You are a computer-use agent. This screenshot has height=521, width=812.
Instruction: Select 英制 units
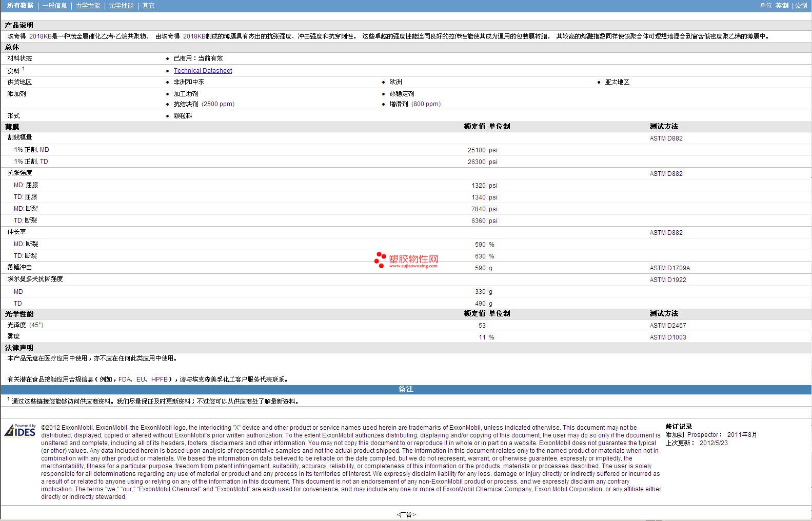[x=782, y=6]
